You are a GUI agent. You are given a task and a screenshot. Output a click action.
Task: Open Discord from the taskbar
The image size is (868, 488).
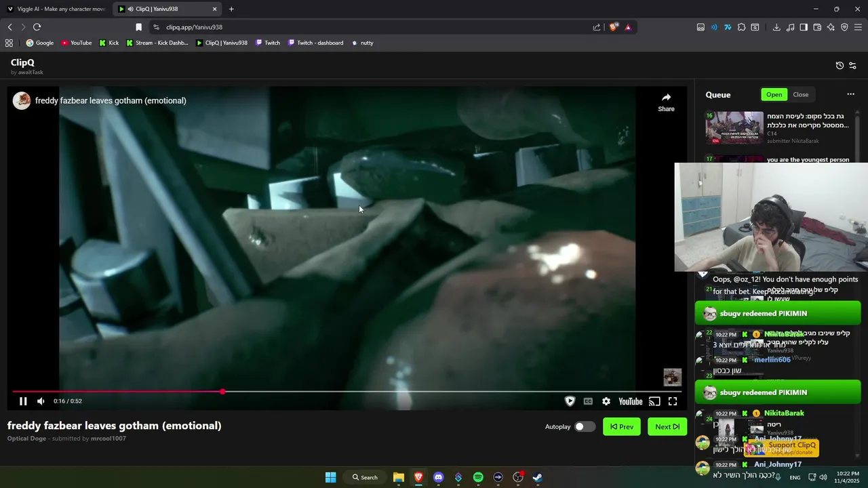click(x=438, y=477)
